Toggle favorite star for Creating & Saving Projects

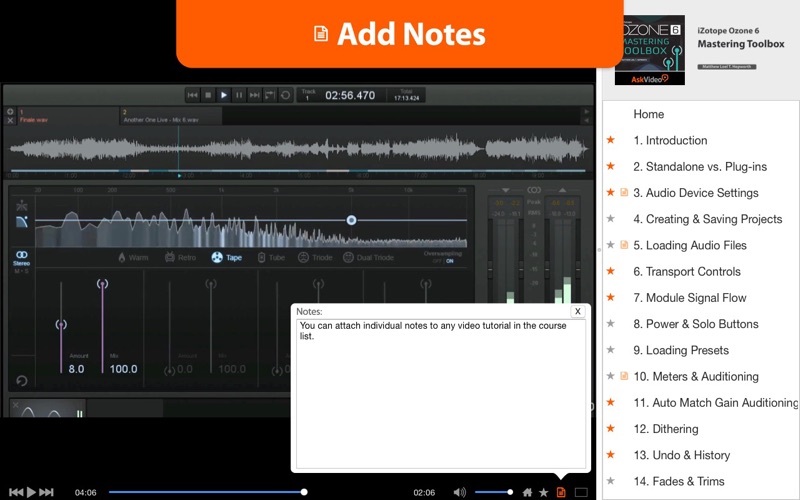click(x=610, y=218)
